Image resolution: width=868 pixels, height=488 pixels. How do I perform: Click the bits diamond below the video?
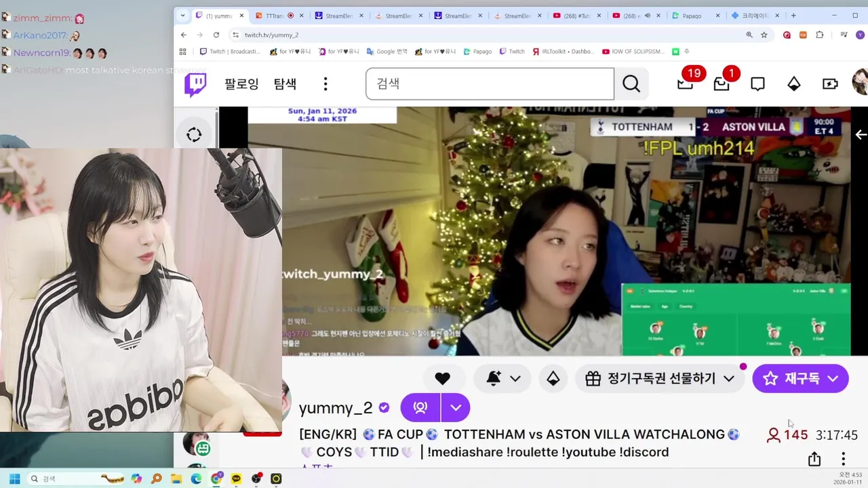tap(553, 379)
